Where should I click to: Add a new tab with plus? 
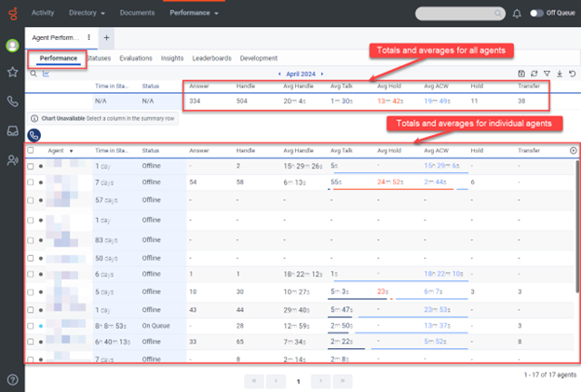tap(107, 37)
